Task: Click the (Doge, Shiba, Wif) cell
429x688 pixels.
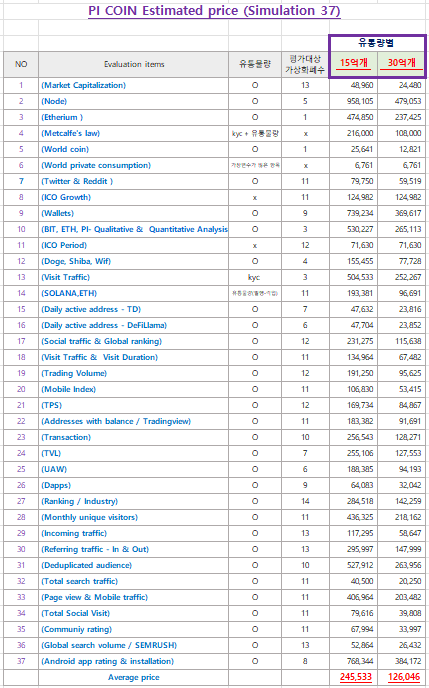Action: coord(134,262)
